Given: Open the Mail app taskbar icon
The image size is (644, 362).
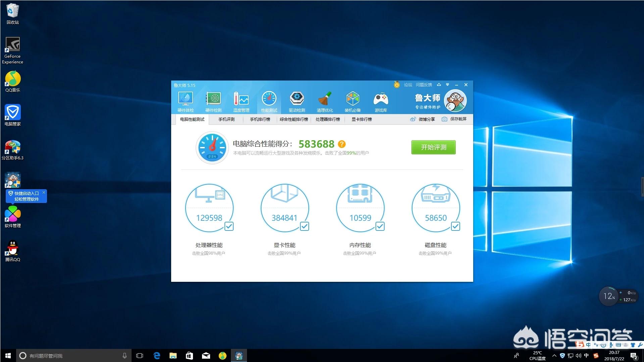Looking at the screenshot, I should 206,356.
